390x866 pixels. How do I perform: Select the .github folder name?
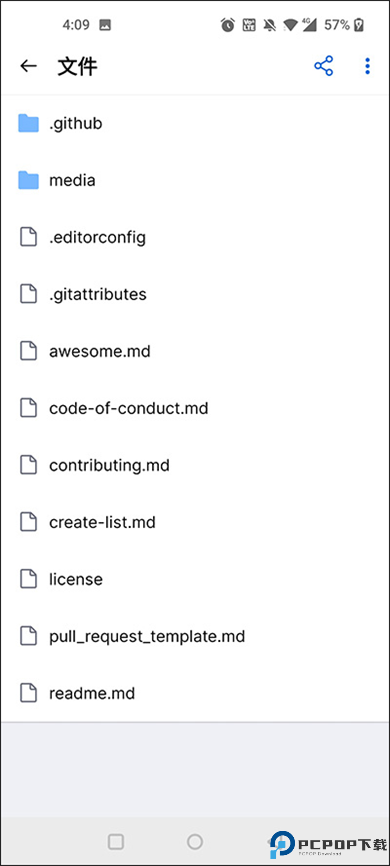click(76, 124)
